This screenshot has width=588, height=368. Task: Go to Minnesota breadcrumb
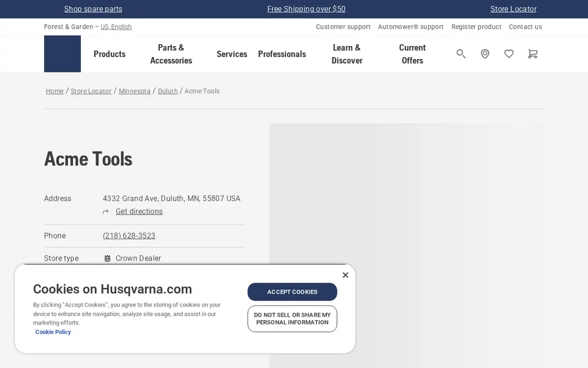point(135,91)
